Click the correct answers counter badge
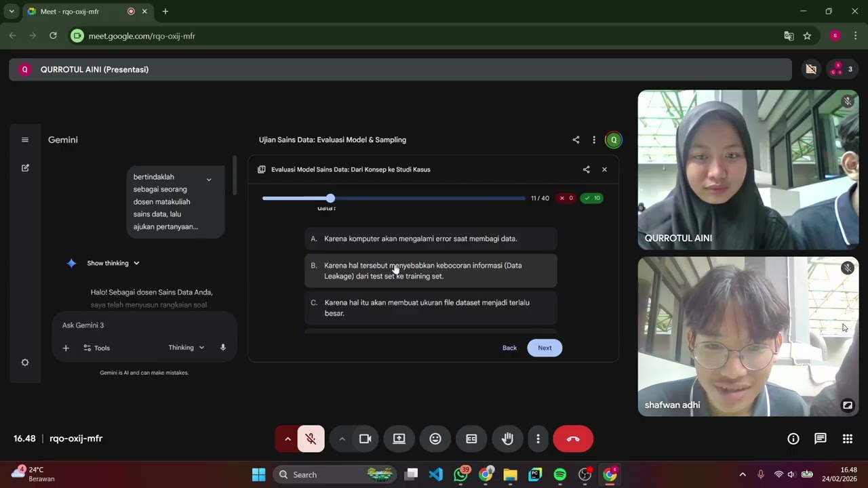Screen dimensions: 868x488 click(x=592, y=198)
